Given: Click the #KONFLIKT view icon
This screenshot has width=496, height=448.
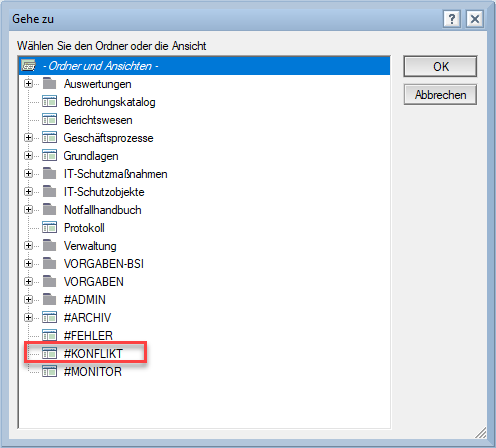Looking at the screenshot, I should click(50, 353).
